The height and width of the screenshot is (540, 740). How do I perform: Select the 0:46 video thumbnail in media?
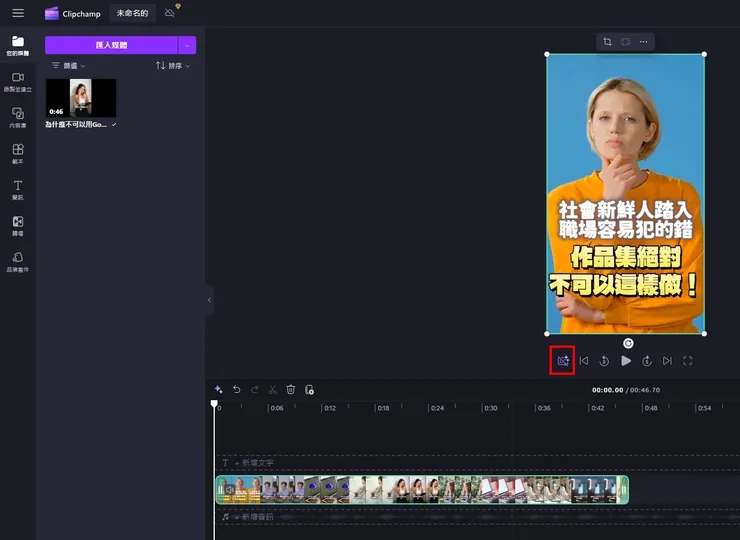click(x=81, y=98)
